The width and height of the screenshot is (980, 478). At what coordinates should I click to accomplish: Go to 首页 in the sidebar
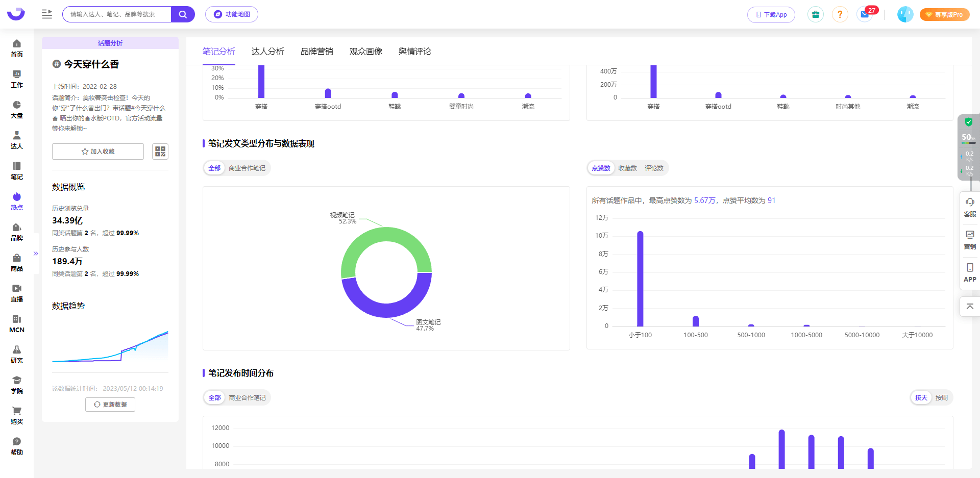(17, 48)
